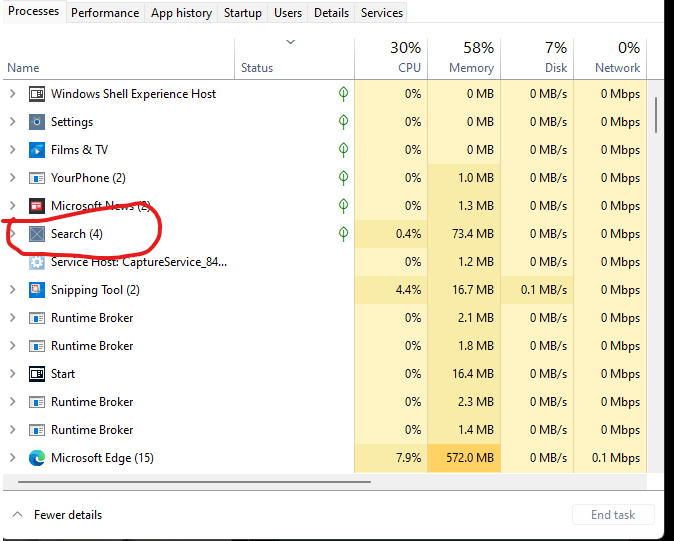
Task: Click the Runtime Broker icon with 2.3 MB
Action: tap(37, 402)
